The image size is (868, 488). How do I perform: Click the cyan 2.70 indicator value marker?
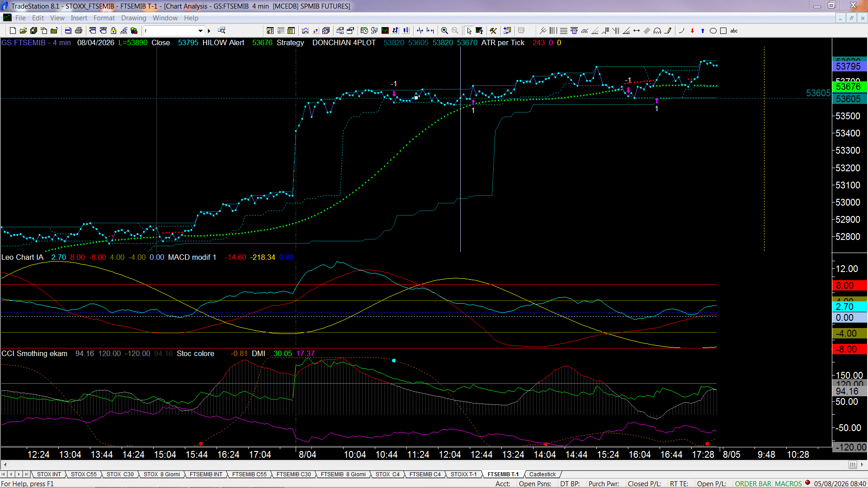click(x=849, y=307)
